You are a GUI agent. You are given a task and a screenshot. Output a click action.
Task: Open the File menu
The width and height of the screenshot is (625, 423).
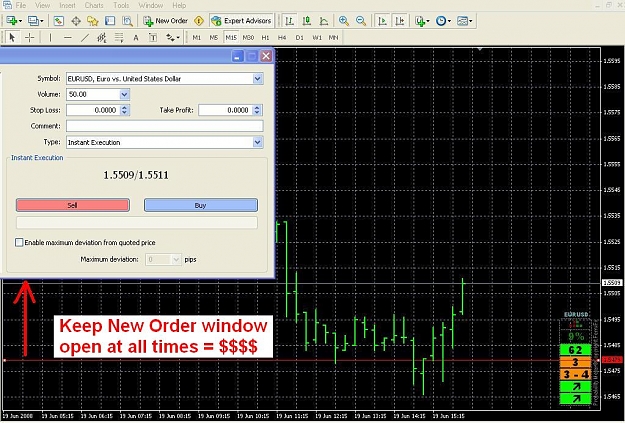coord(21,5)
